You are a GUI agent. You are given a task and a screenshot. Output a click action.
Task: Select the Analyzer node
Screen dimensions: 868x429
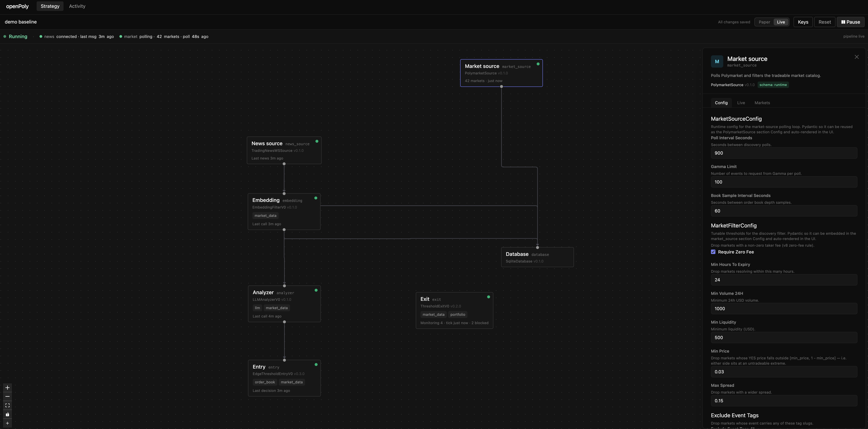(284, 304)
